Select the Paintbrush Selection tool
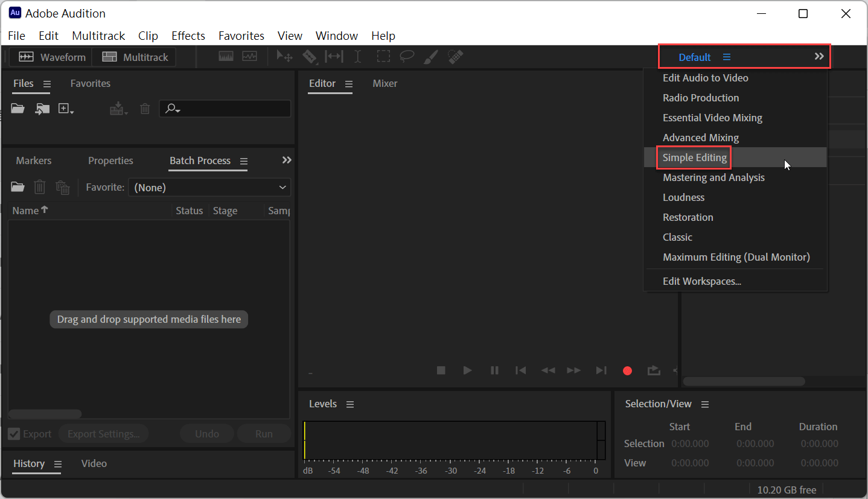This screenshot has height=499, width=868. 431,57
